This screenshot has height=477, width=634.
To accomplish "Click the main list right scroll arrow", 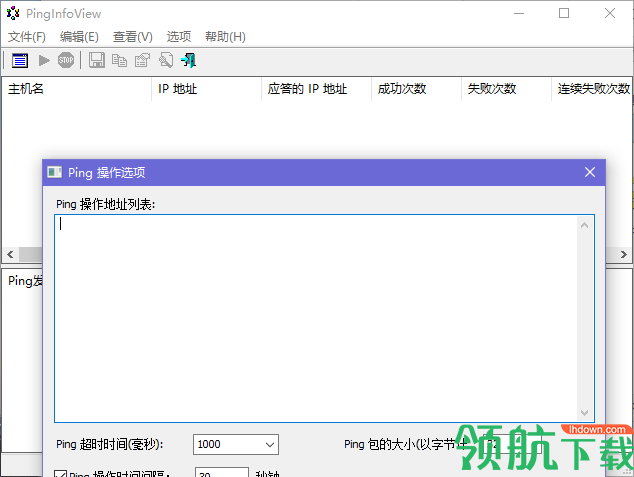I will coord(623,254).
